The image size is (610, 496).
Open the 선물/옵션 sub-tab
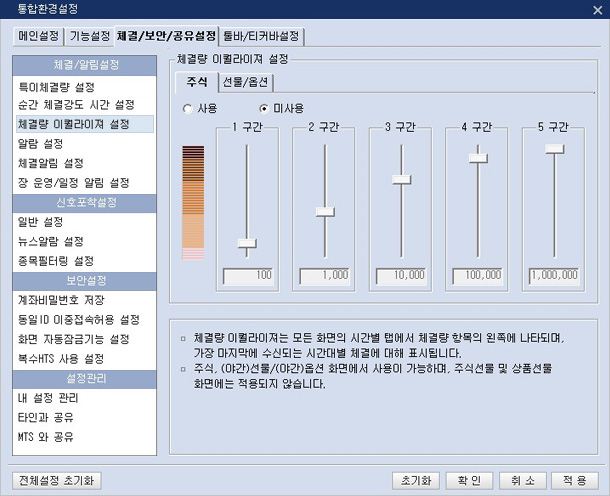(245, 82)
